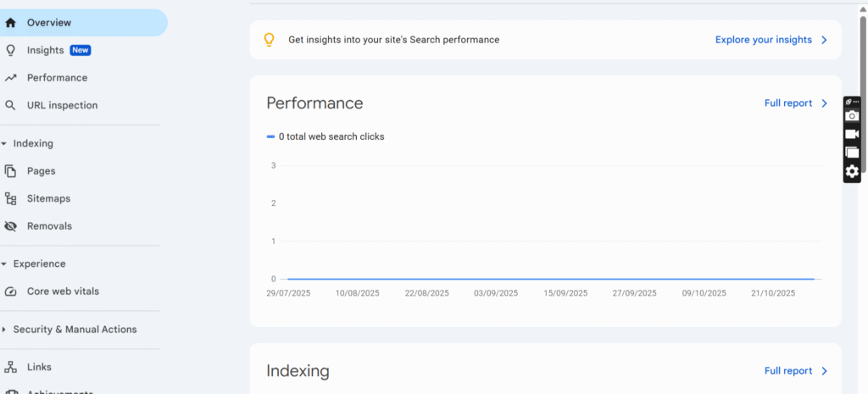Click the Overview home icon
Screen dimensions: 868x394
10,23
